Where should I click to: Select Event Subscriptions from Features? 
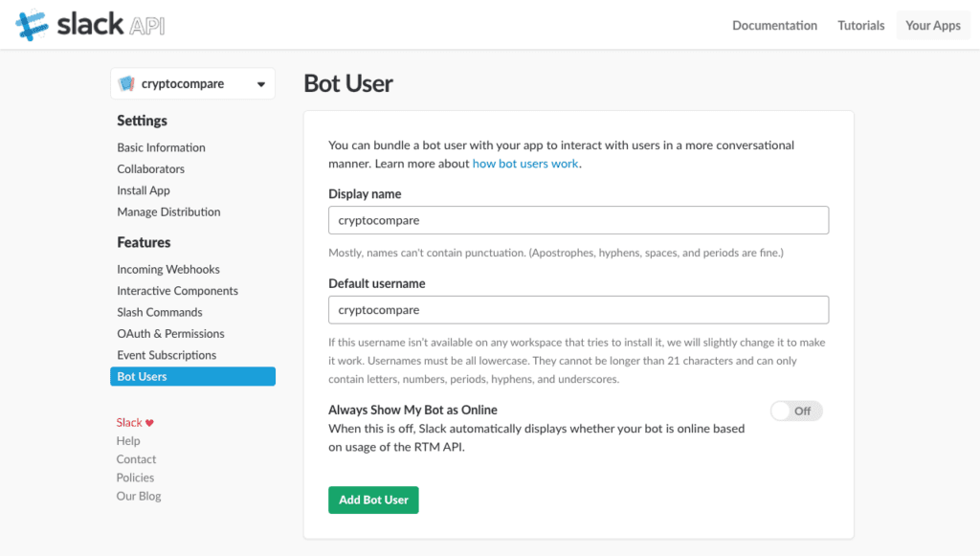167,355
